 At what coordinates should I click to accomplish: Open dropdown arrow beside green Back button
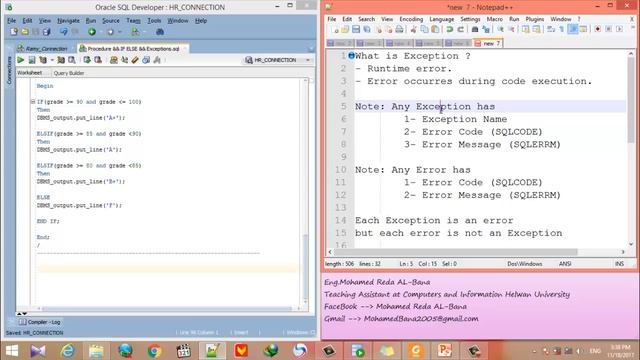100,32
